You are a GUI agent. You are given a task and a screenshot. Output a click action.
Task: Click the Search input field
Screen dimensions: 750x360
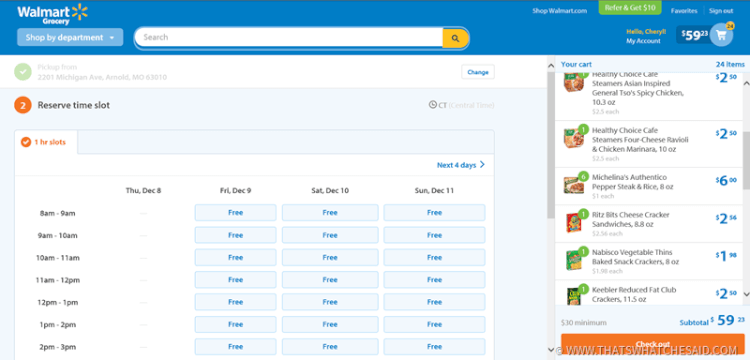point(289,37)
